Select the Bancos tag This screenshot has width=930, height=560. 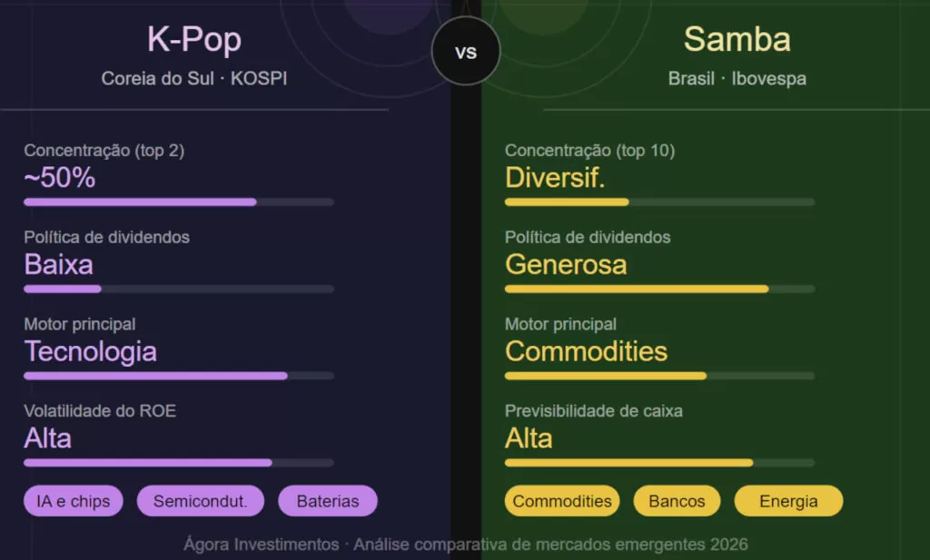coord(677,501)
